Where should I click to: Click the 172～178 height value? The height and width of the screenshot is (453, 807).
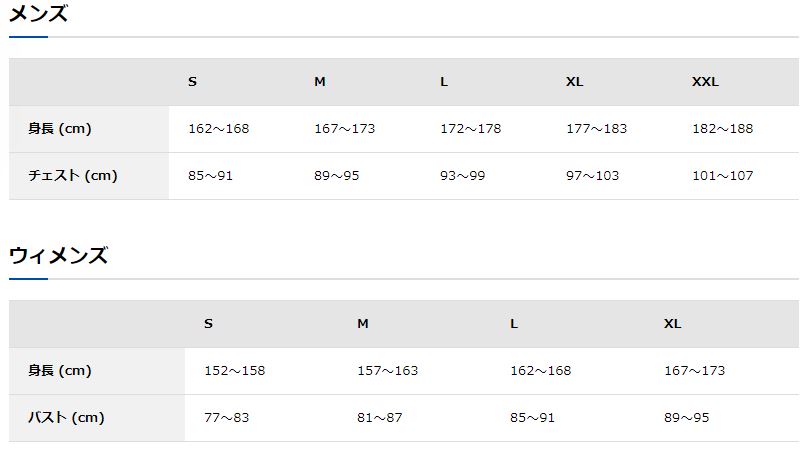point(470,129)
